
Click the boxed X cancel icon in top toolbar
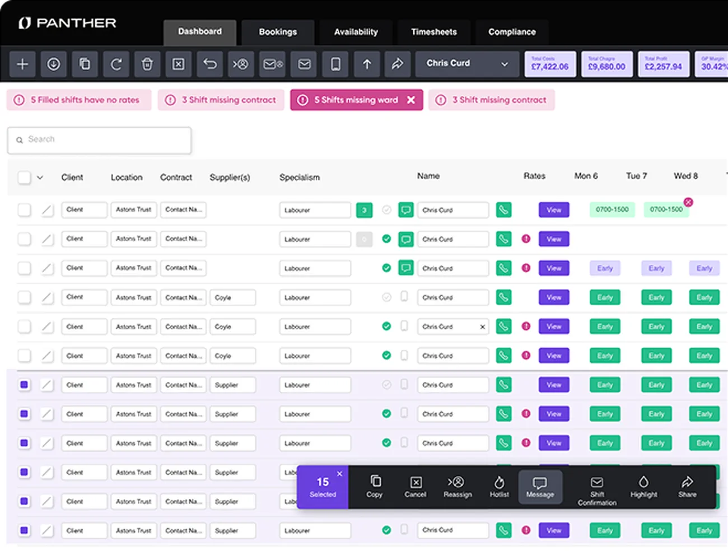tap(179, 64)
